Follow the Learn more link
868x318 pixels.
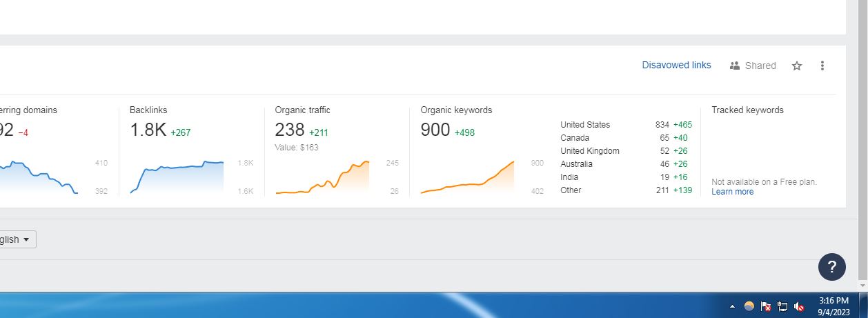coord(732,192)
